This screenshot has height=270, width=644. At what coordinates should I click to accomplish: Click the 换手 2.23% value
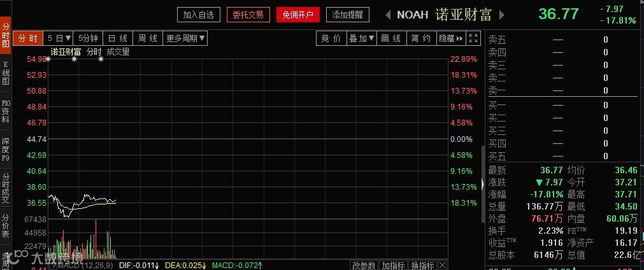tap(551, 231)
